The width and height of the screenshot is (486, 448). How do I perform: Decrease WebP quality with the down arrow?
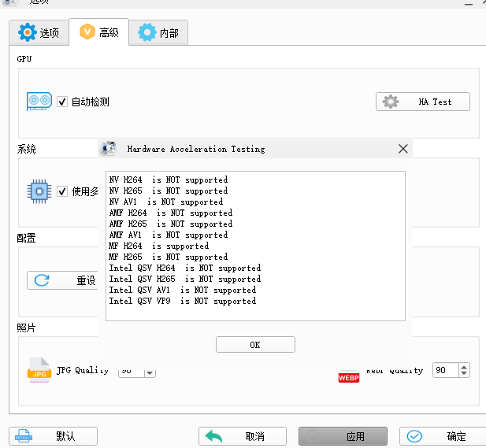click(x=464, y=373)
